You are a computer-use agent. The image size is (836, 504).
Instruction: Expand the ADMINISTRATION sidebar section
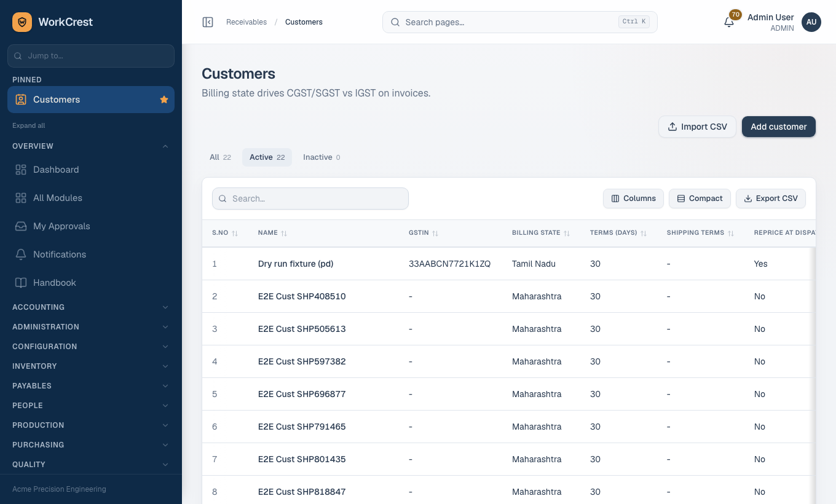point(91,327)
